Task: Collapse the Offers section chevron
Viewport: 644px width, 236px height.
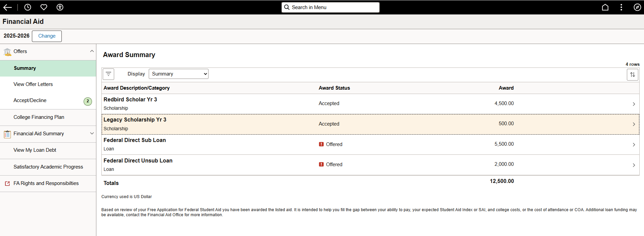Action: click(92, 51)
